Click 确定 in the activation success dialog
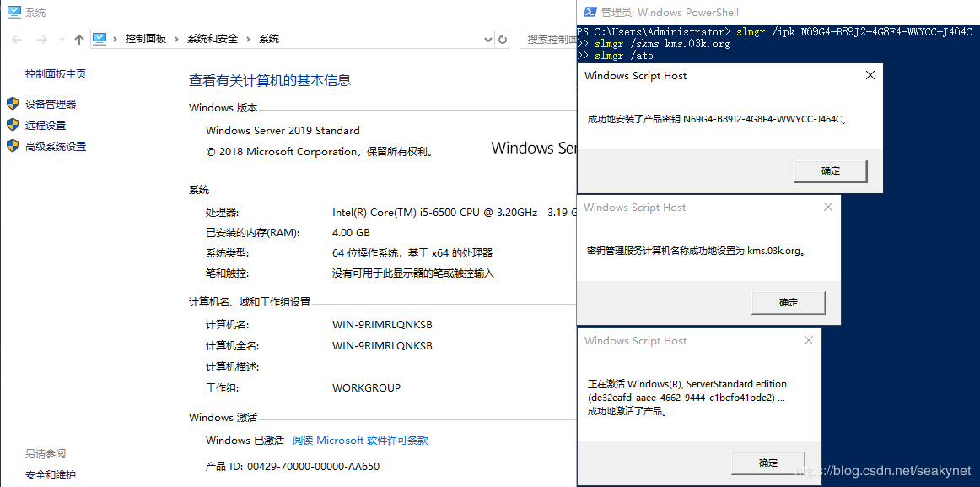The height and width of the screenshot is (487, 980). [767, 463]
